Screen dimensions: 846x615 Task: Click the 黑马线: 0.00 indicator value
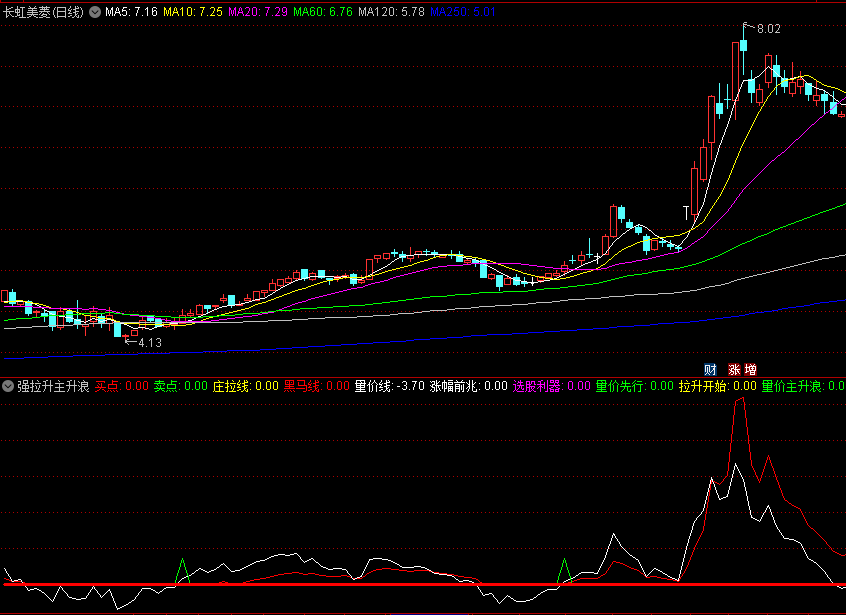point(317,386)
